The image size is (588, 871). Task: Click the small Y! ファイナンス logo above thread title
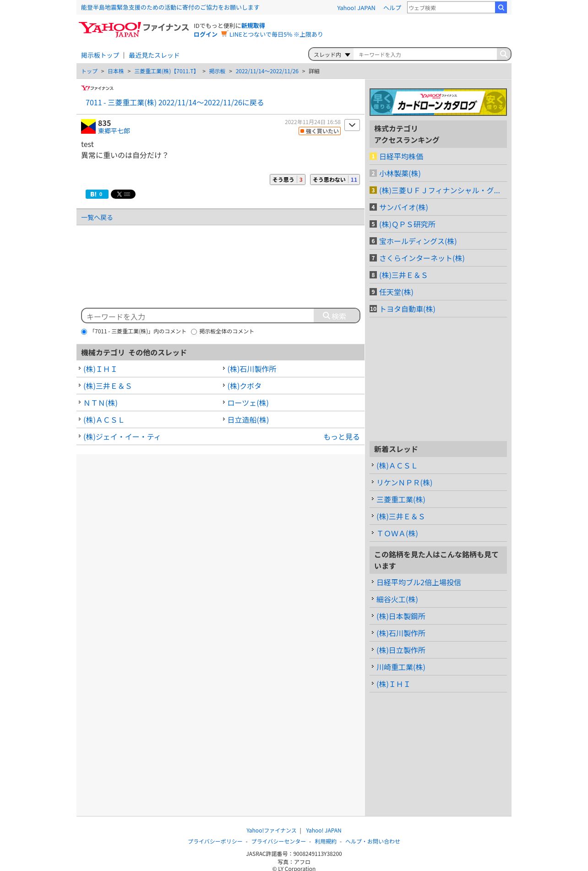point(97,88)
